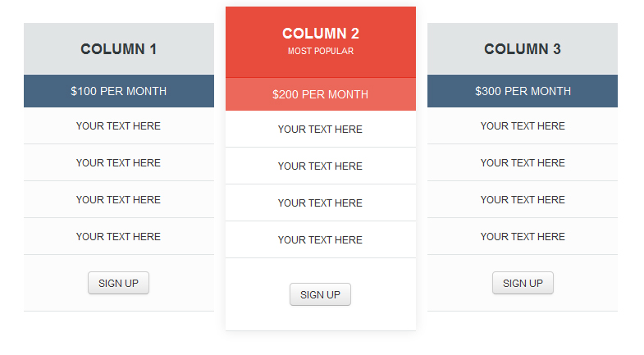644x355 pixels.
Task: Click the Sign Up button under Column 2
Action: [x=320, y=294]
